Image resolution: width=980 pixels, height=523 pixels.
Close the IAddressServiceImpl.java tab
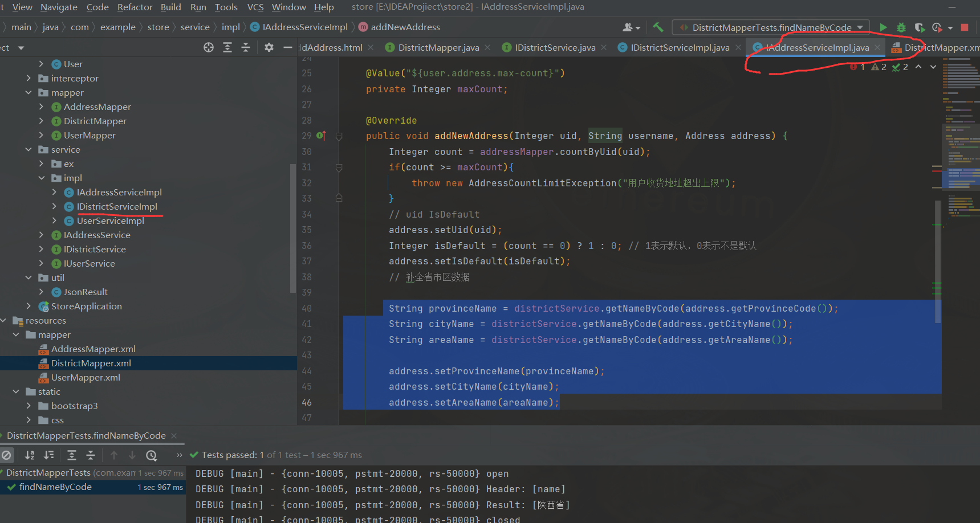(x=877, y=47)
